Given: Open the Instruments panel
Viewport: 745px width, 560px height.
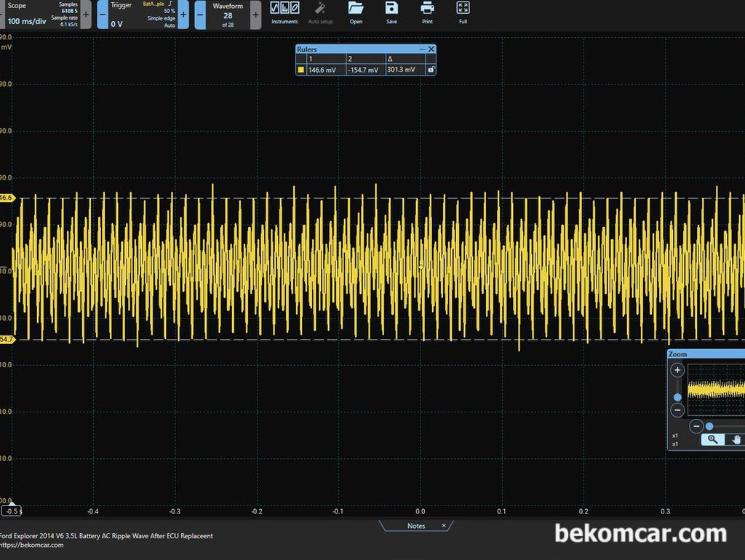Looking at the screenshot, I should (x=284, y=13).
